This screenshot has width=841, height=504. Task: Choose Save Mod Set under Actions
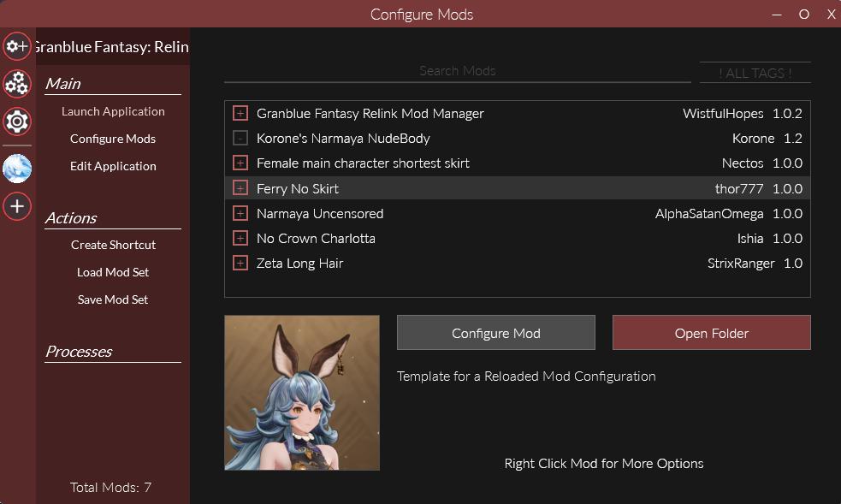tap(113, 299)
